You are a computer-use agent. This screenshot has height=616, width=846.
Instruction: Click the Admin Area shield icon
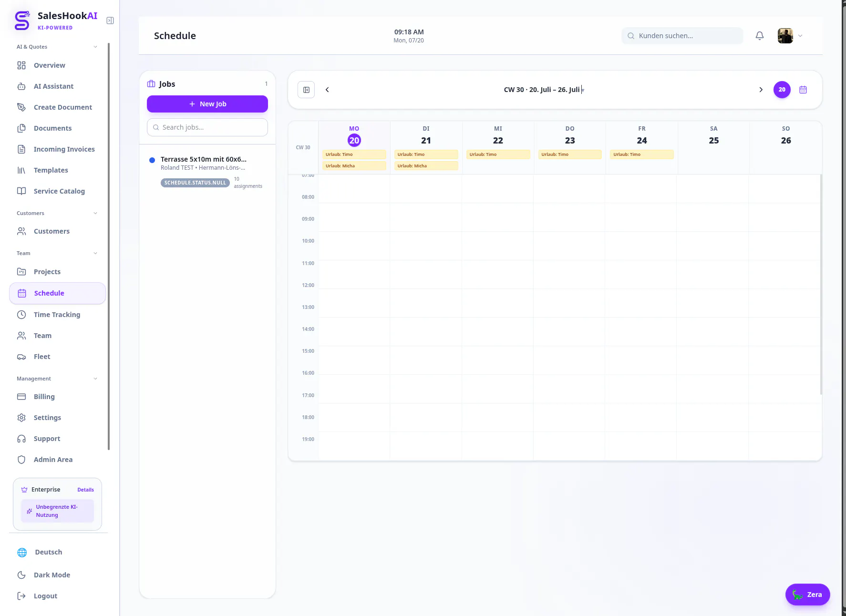point(21,460)
